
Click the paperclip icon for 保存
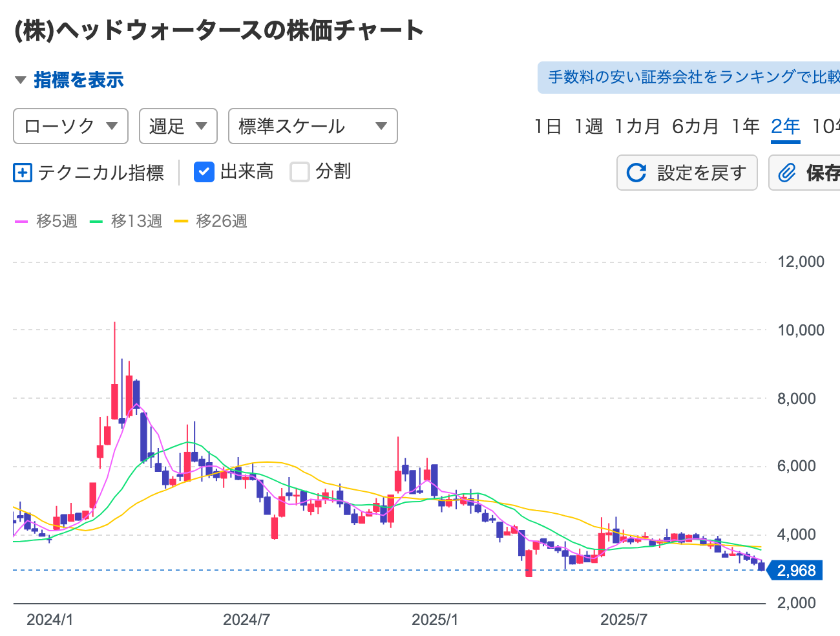point(786,173)
